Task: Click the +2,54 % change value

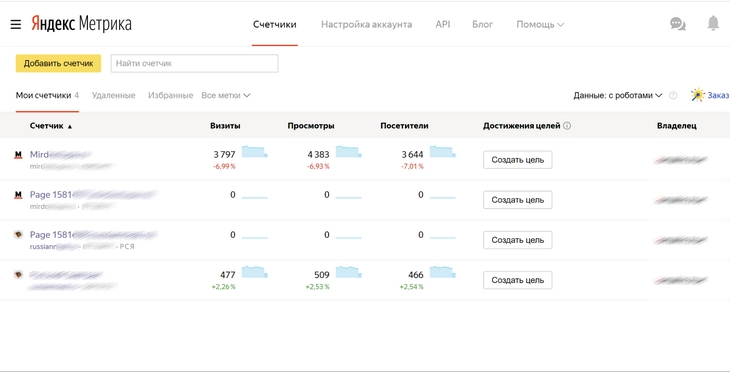Action: click(412, 287)
